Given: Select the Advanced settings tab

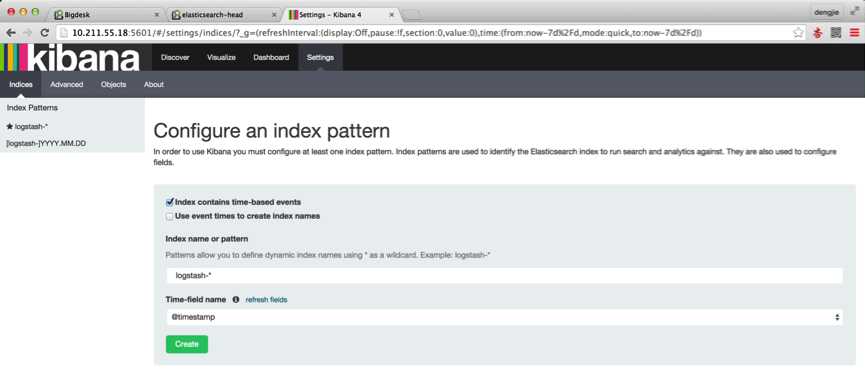Looking at the screenshot, I should (x=67, y=84).
